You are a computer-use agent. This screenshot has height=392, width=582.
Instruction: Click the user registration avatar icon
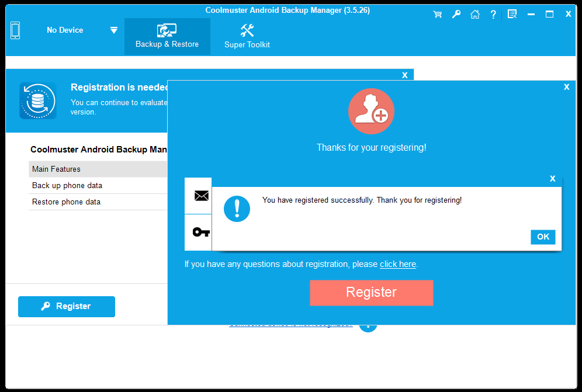pyautogui.click(x=371, y=112)
